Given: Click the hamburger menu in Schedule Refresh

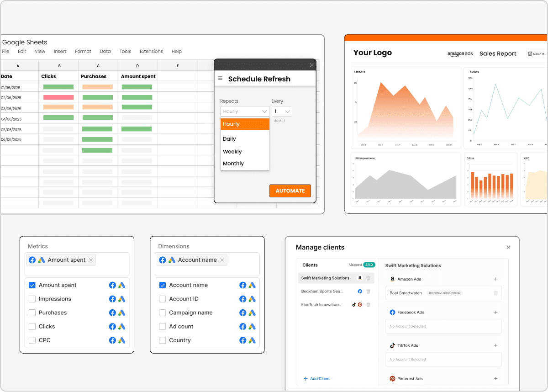Looking at the screenshot, I should coord(221,79).
